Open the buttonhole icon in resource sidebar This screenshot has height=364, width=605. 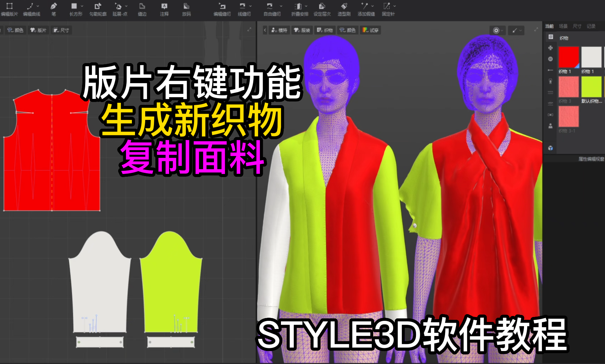point(550,70)
